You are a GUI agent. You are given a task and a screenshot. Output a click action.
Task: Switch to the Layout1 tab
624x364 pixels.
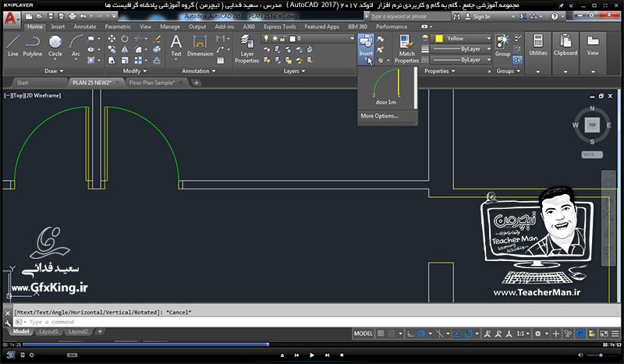coord(48,331)
